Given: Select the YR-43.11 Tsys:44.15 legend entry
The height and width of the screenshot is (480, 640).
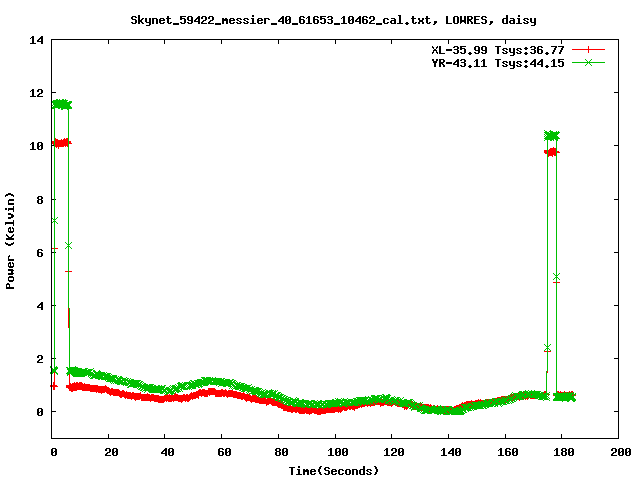Looking at the screenshot, I should point(498,63).
